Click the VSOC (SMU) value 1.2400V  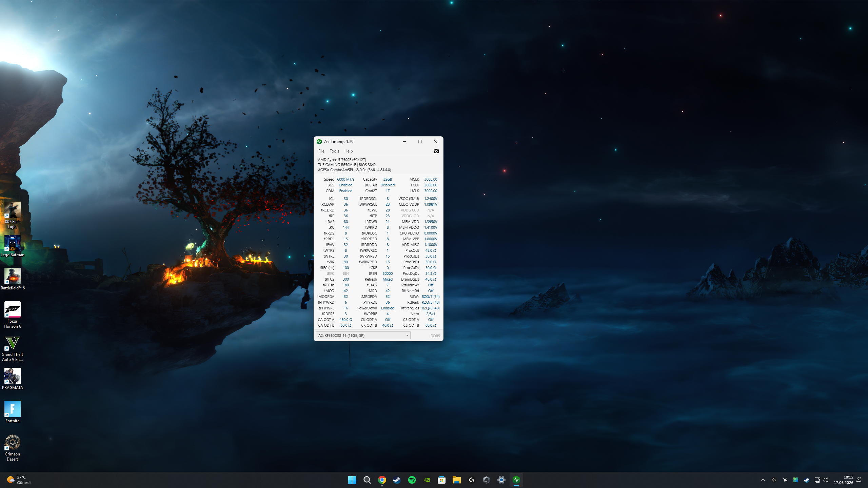[x=431, y=199]
